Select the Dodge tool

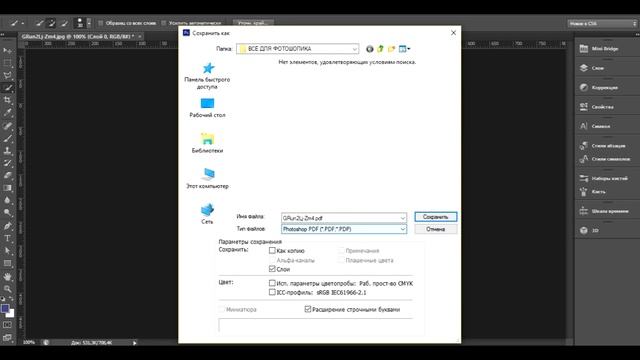(x=7, y=213)
